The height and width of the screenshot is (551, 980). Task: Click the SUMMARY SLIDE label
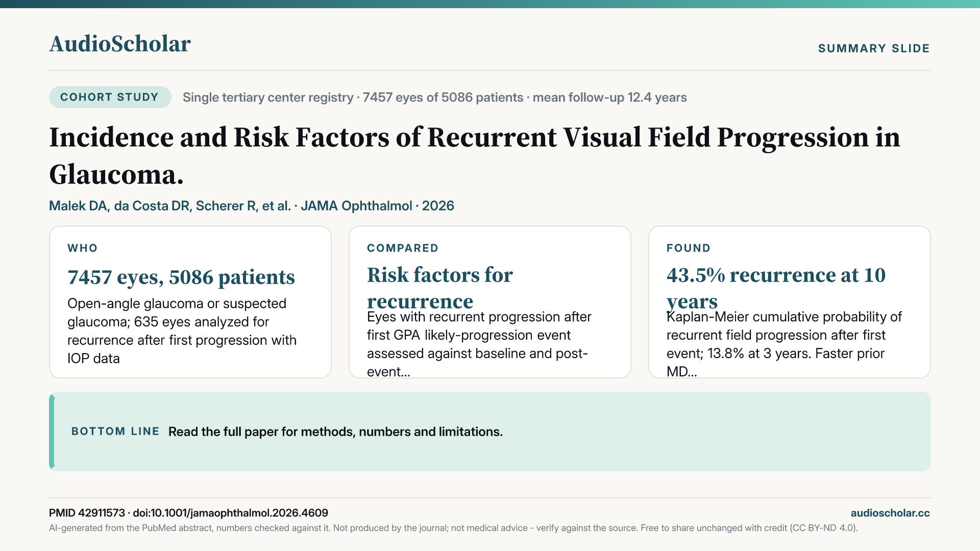click(874, 48)
